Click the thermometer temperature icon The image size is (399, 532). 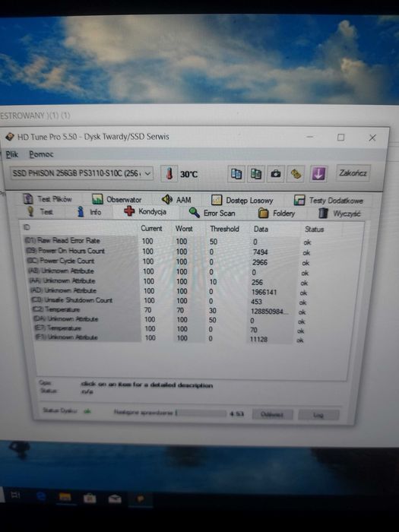(169, 174)
